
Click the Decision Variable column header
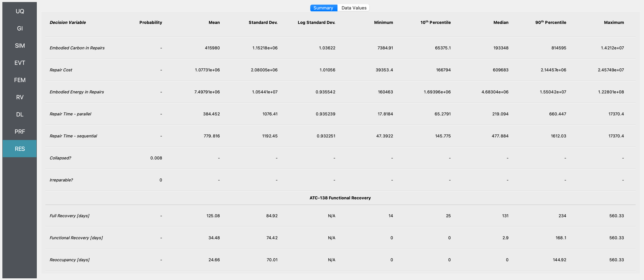tap(68, 23)
